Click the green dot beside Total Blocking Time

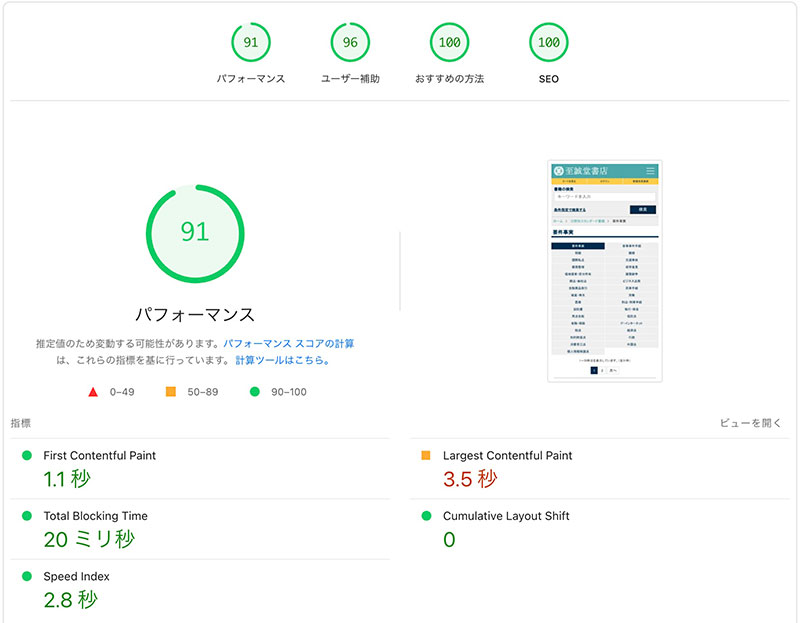tap(27, 516)
